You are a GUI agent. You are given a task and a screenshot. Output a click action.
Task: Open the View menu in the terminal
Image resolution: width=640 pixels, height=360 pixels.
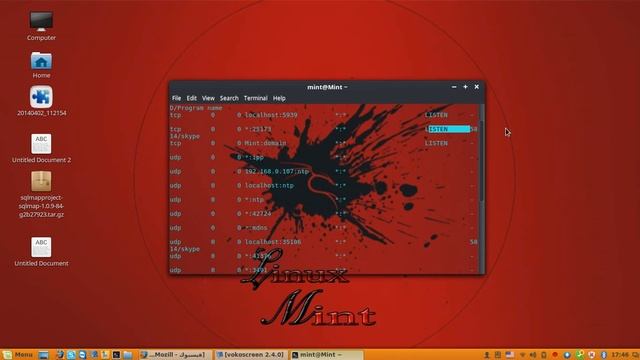click(208, 98)
